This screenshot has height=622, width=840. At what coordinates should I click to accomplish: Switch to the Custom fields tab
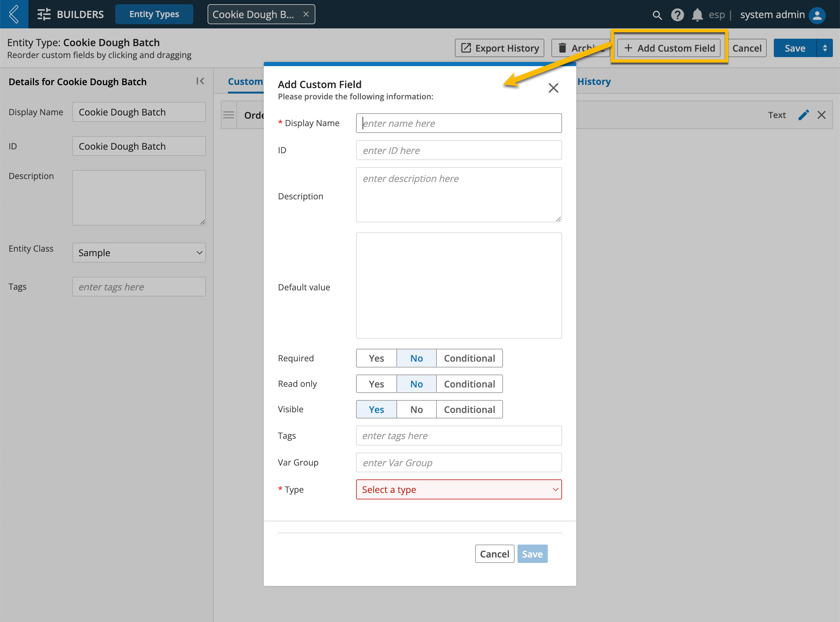[x=245, y=81]
